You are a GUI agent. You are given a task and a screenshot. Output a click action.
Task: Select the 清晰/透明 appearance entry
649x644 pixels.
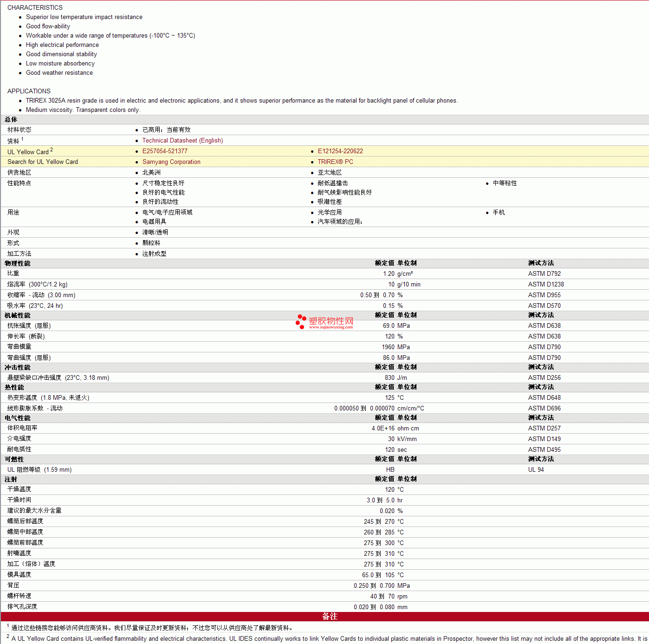click(155, 233)
